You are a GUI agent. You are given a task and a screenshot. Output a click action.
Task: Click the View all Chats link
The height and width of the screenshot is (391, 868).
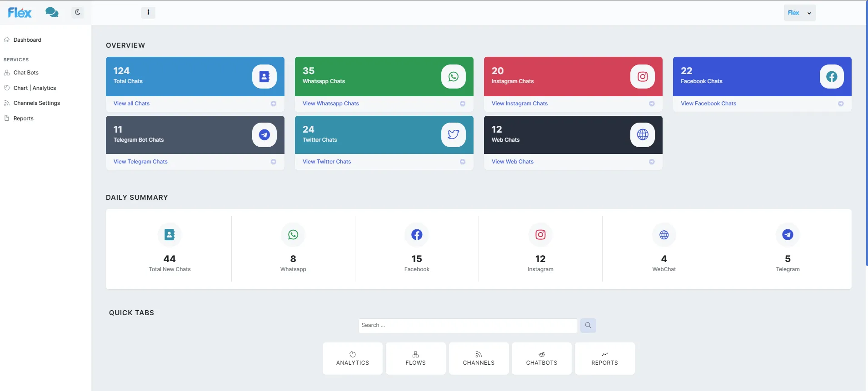(131, 104)
